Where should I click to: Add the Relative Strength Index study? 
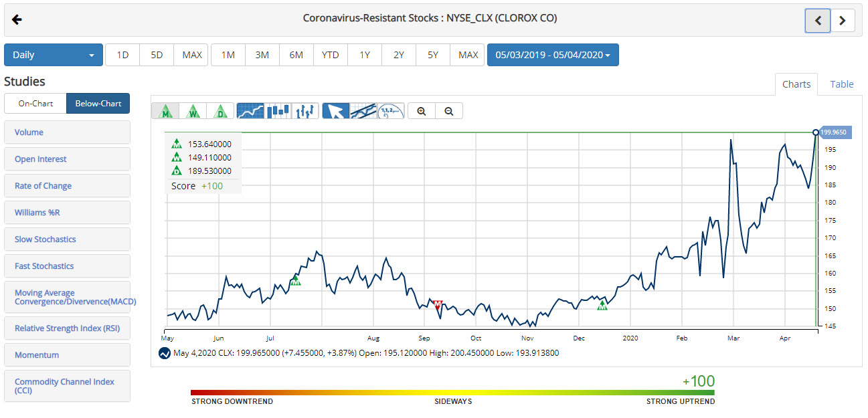pos(67,328)
